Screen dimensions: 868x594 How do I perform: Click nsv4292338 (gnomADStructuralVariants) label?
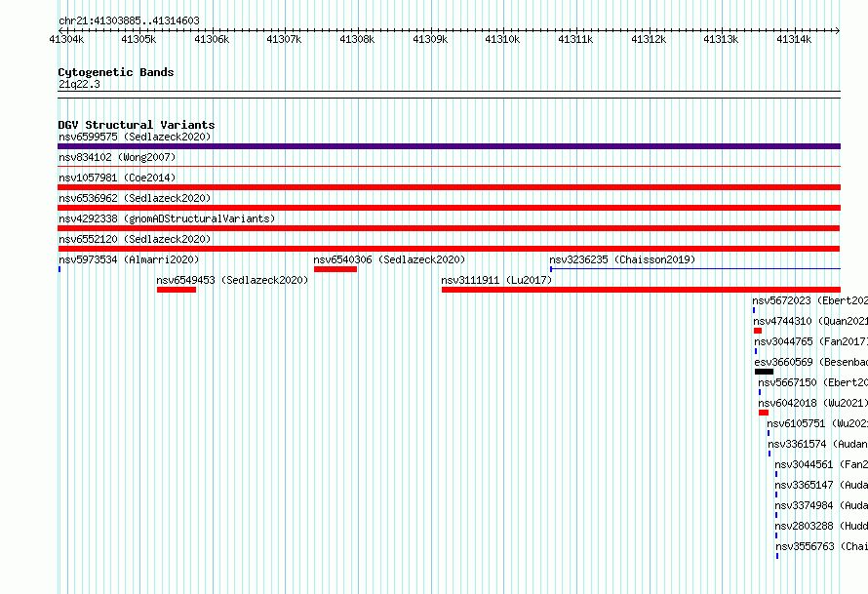point(167,218)
